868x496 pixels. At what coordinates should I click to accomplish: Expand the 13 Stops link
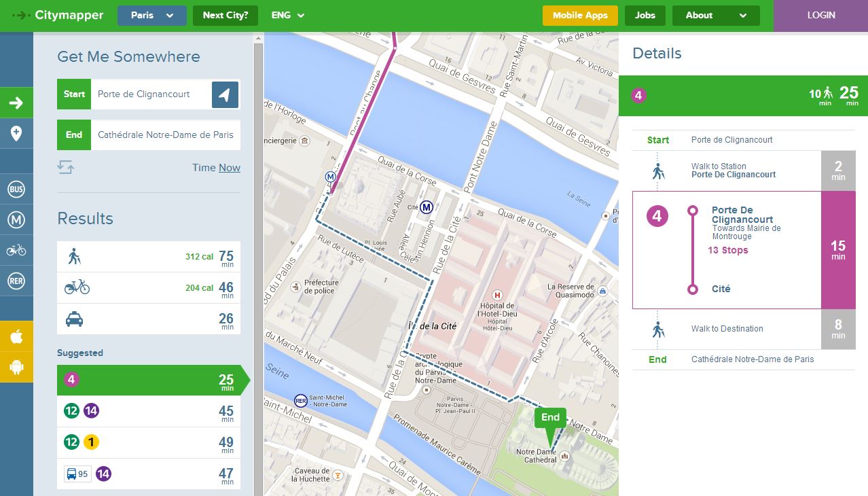tap(727, 250)
